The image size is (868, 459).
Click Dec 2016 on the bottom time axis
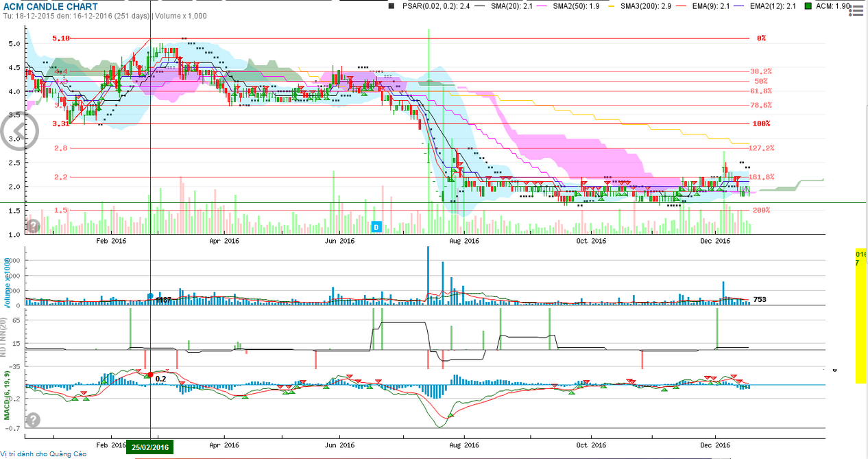click(716, 444)
